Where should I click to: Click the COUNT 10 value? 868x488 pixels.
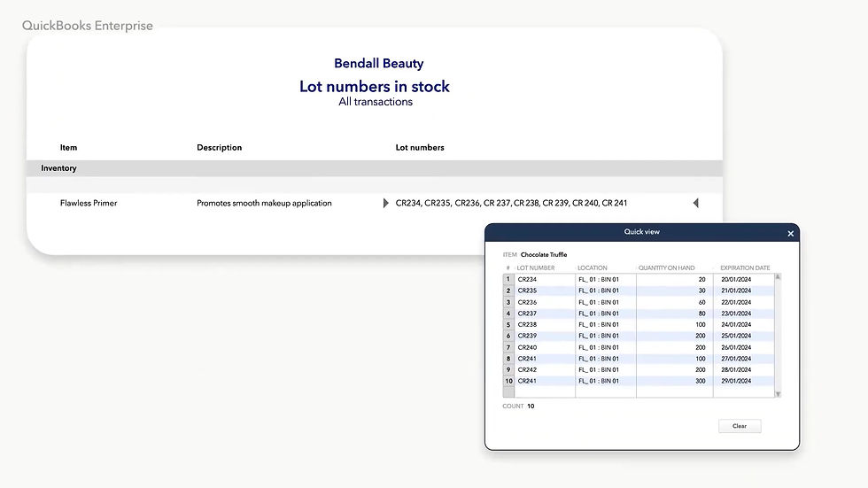pos(531,407)
